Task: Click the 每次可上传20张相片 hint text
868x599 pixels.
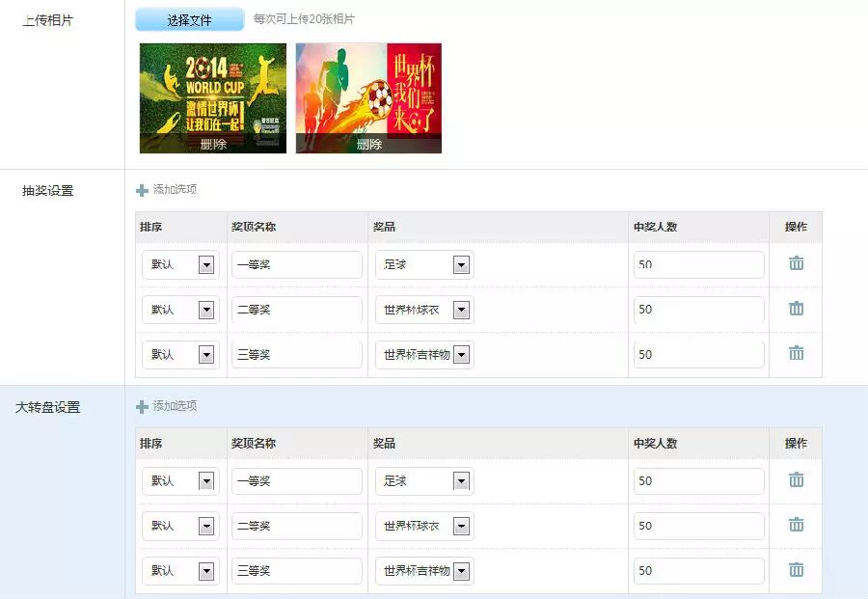Action: 304,19
